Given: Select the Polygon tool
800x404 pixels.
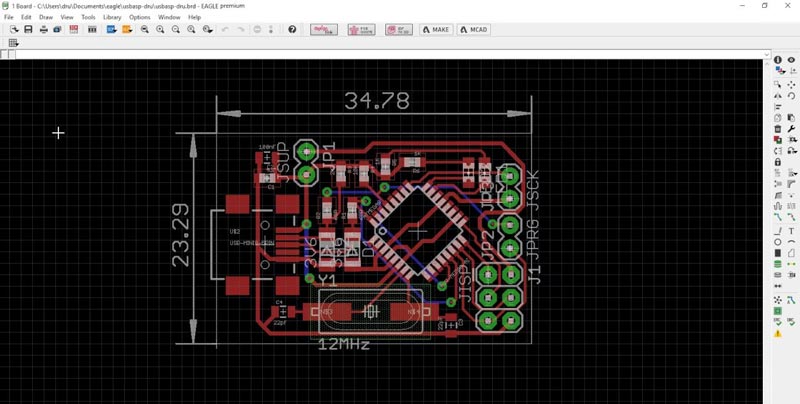Looking at the screenshot, I should tap(791, 252).
